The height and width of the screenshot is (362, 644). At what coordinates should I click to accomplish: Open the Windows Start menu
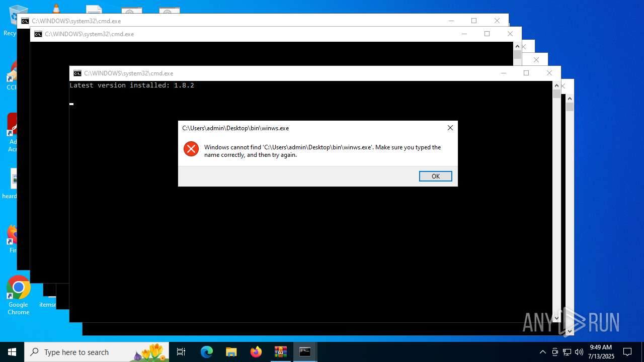pos(12,352)
